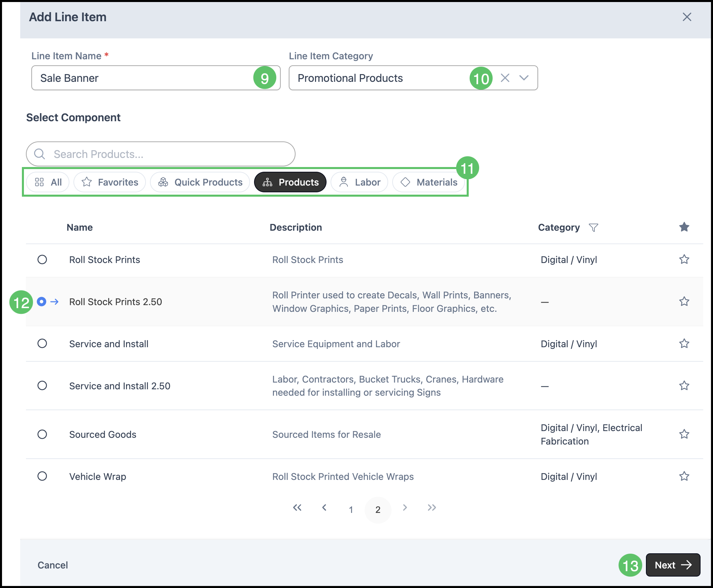Go to next page chevron
The width and height of the screenshot is (713, 588).
pos(405,508)
